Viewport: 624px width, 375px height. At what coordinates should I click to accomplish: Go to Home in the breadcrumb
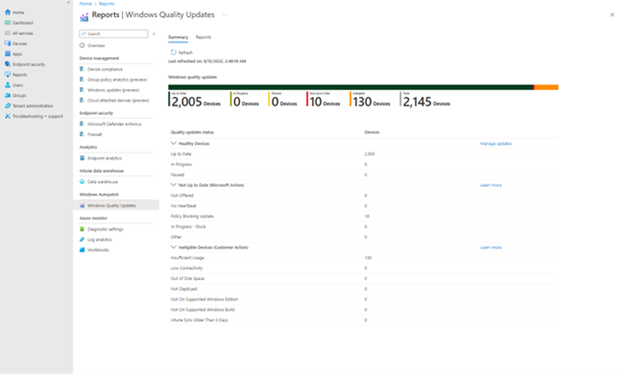point(85,4)
